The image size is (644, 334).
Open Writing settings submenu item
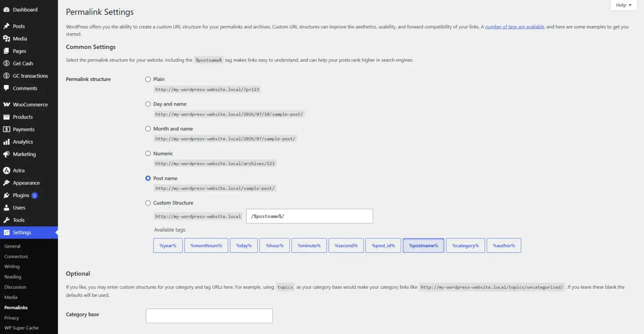click(12, 267)
